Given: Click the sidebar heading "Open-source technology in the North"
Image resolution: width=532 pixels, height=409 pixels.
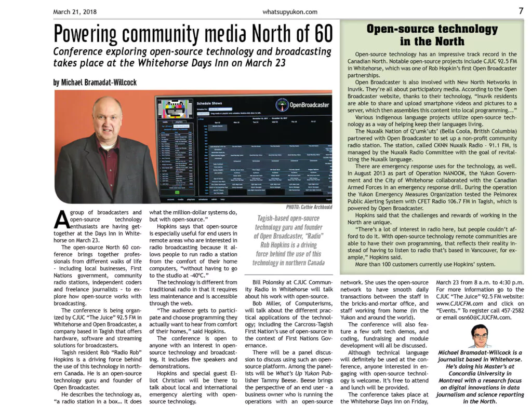Looking at the screenshot, I should click(x=432, y=35).
